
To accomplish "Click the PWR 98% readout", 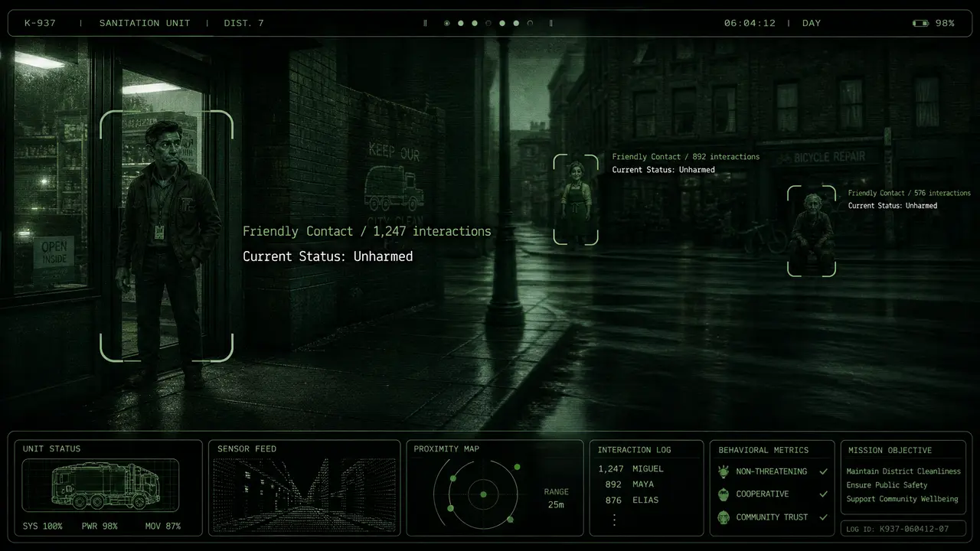I will pyautogui.click(x=100, y=527).
